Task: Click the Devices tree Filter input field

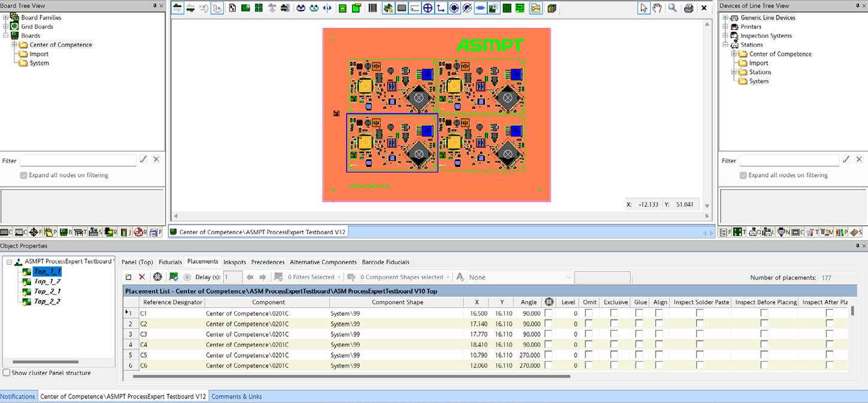Action: tap(789, 160)
